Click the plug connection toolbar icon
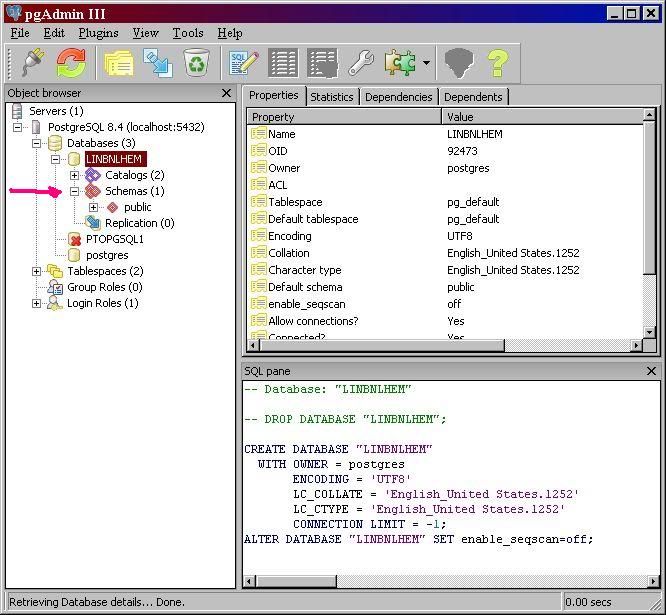Image resolution: width=666 pixels, height=615 pixels. coord(33,63)
